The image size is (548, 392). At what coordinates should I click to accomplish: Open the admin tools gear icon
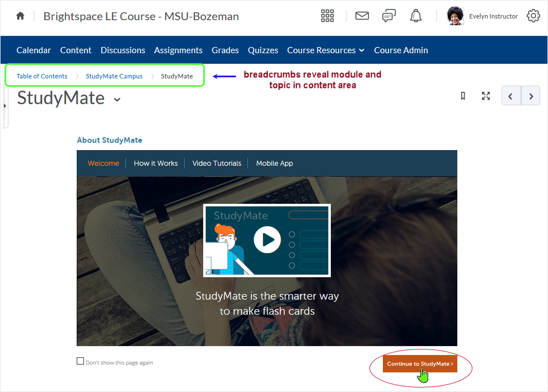pos(533,16)
